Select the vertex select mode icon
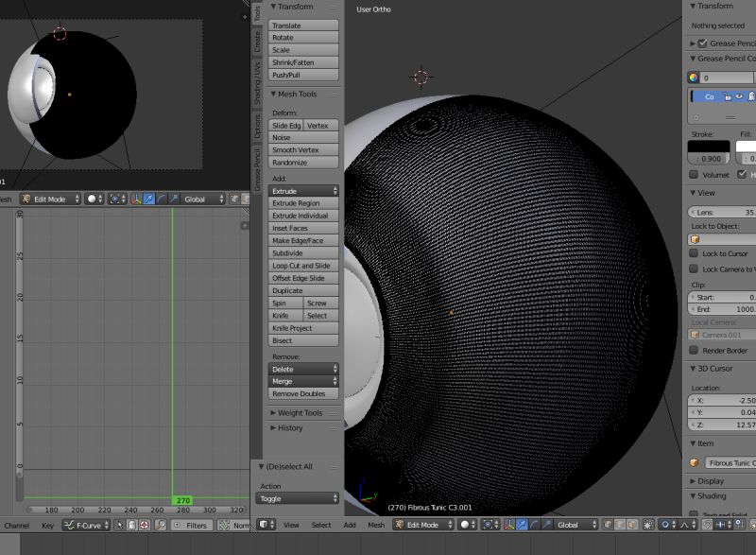The image size is (756, 555). click(x=606, y=526)
